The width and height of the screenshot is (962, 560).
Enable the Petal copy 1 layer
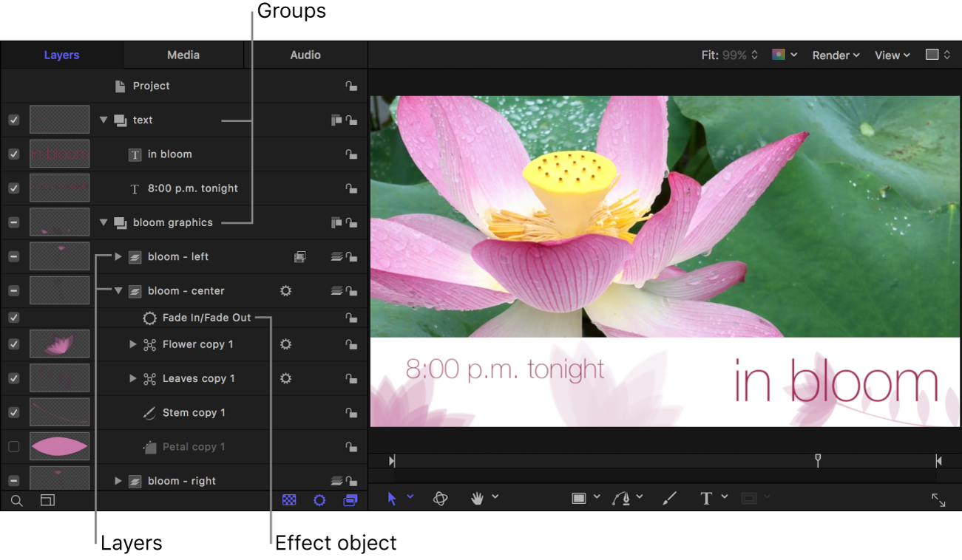pos(14,447)
